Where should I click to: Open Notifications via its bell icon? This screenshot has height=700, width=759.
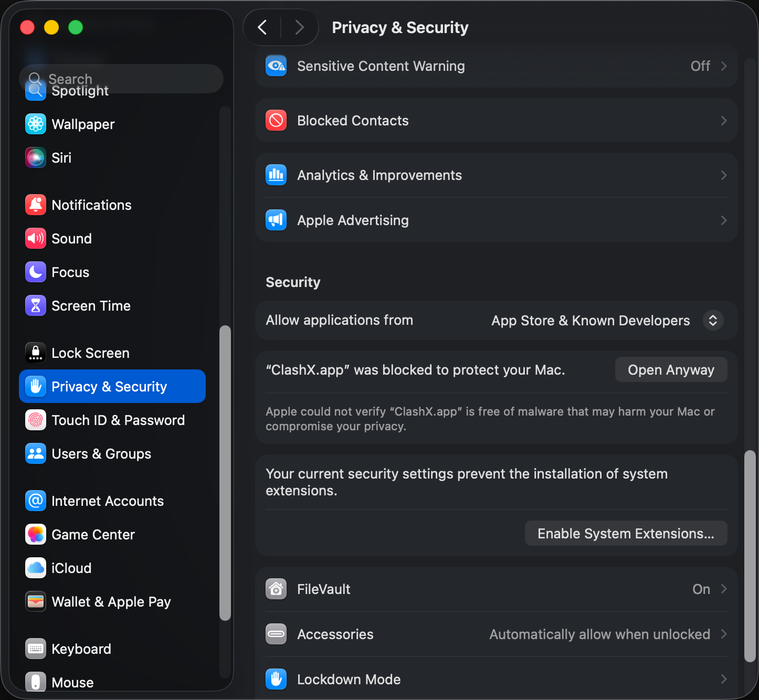coord(35,205)
